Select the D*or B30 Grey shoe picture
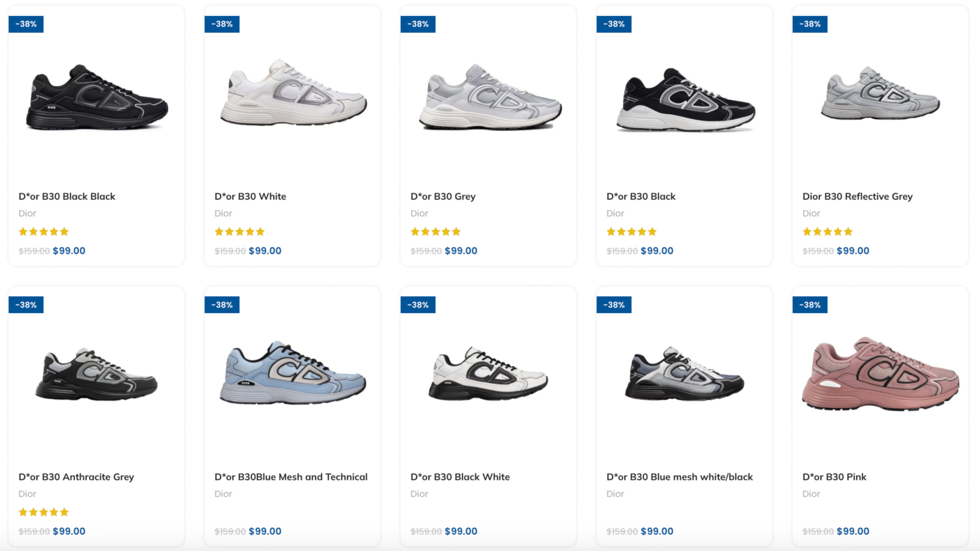 pos(490,97)
